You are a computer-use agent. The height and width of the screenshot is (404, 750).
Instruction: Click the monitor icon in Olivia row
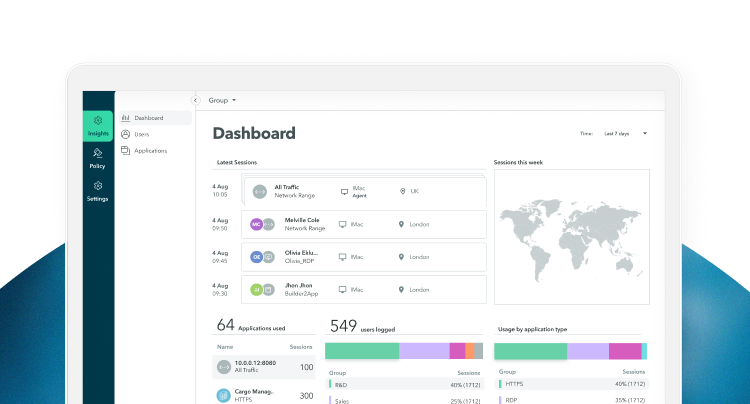pos(342,257)
